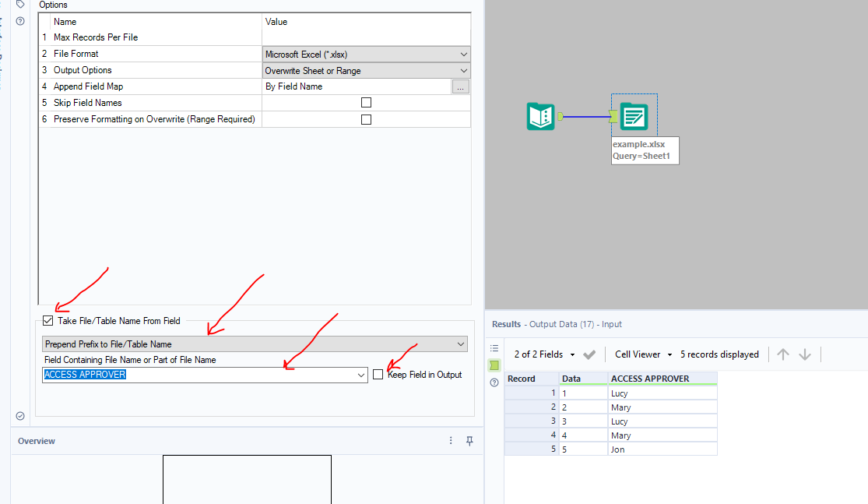This screenshot has width=868, height=504.
Task: Enable Keep Field in Output
Action: (x=378, y=374)
